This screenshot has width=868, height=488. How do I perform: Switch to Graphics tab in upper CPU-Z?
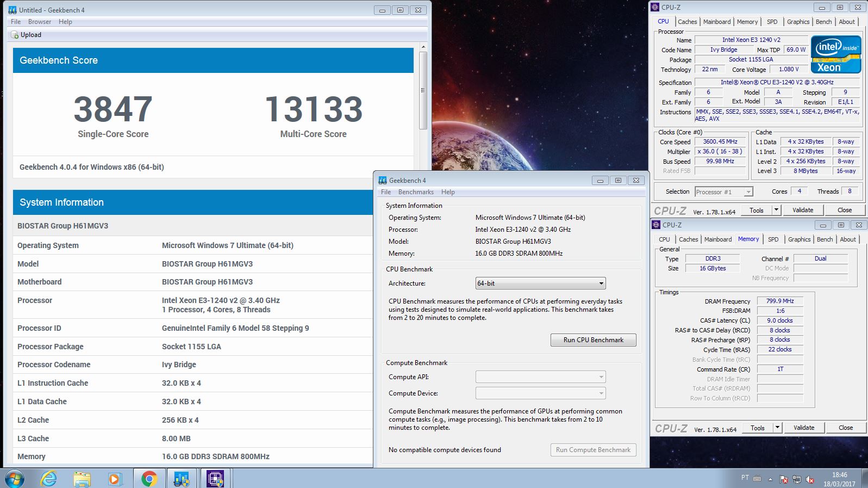798,22
